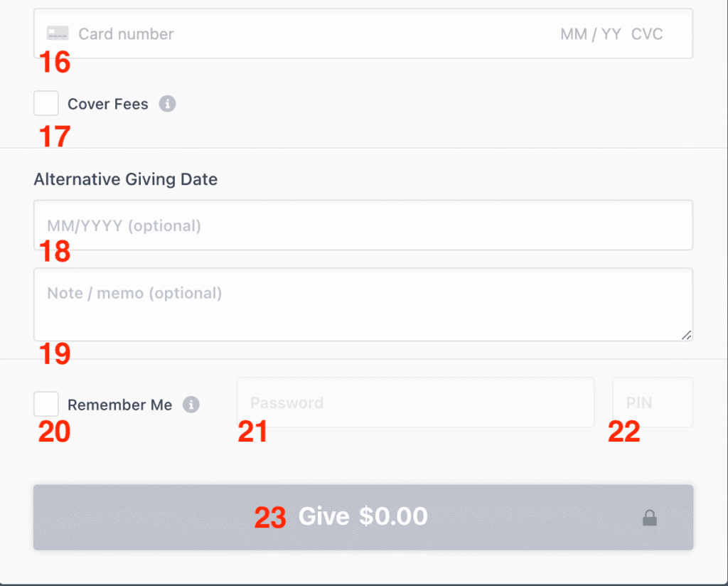The height and width of the screenshot is (586, 728).
Task: Click the Cover Fees info icon
Action: [x=167, y=104]
